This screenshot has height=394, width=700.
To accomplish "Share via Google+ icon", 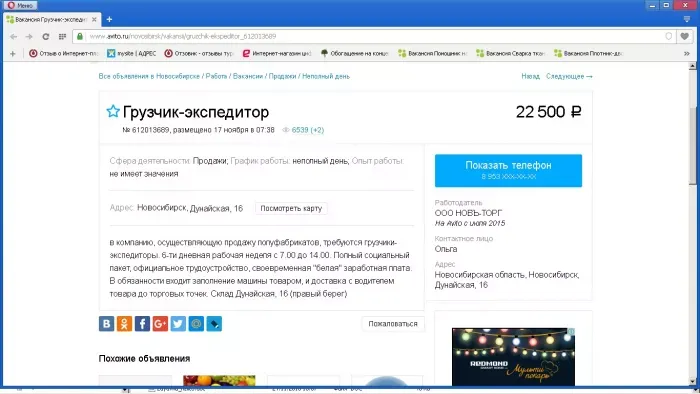I will tap(160, 323).
